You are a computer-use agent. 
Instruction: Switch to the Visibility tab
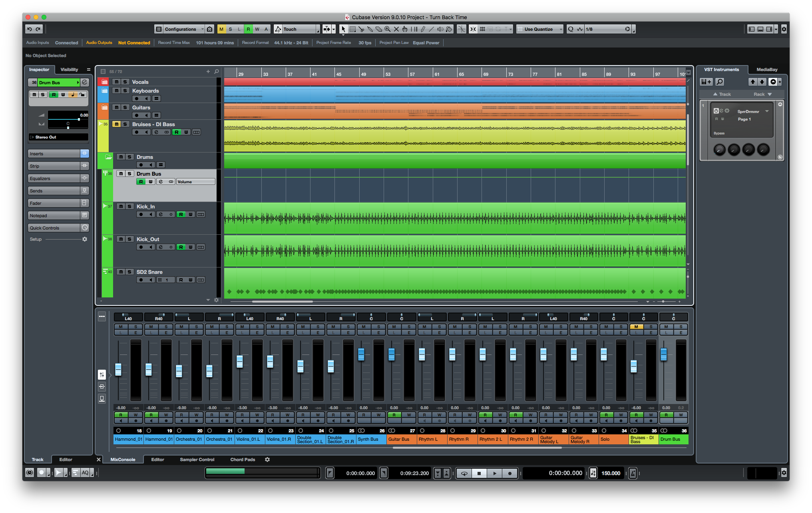[x=69, y=69]
